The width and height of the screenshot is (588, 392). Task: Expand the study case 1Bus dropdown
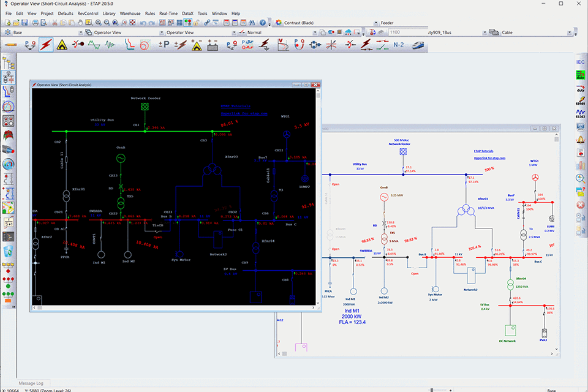click(x=484, y=32)
